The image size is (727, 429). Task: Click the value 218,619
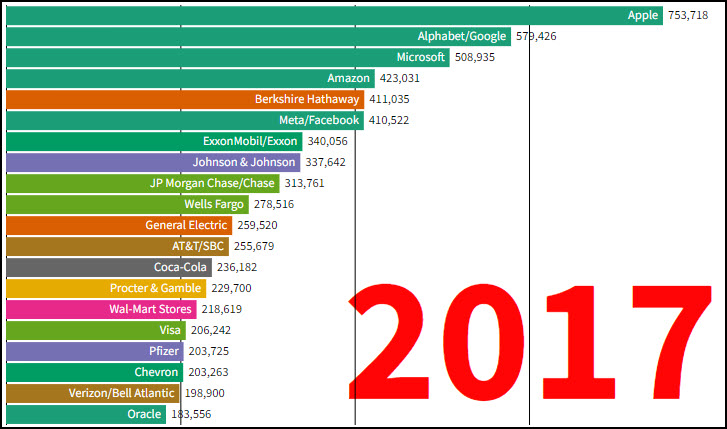pyautogui.click(x=222, y=309)
